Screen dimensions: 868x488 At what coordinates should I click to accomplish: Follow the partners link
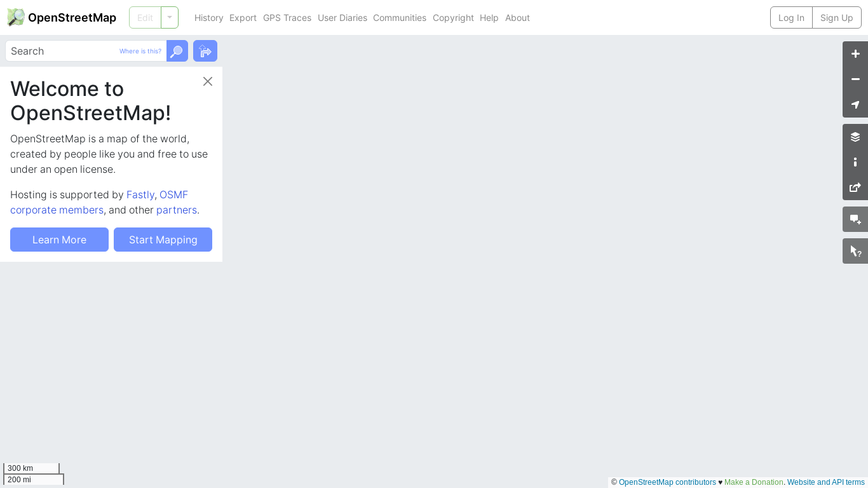(177, 210)
